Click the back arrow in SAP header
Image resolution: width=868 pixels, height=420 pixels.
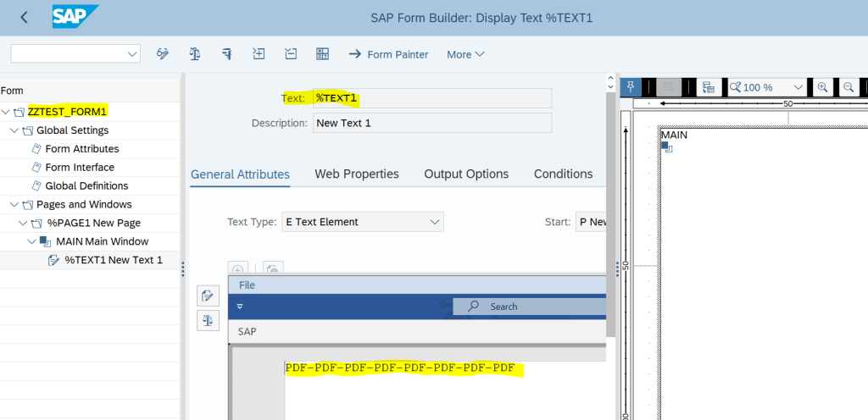[x=24, y=18]
